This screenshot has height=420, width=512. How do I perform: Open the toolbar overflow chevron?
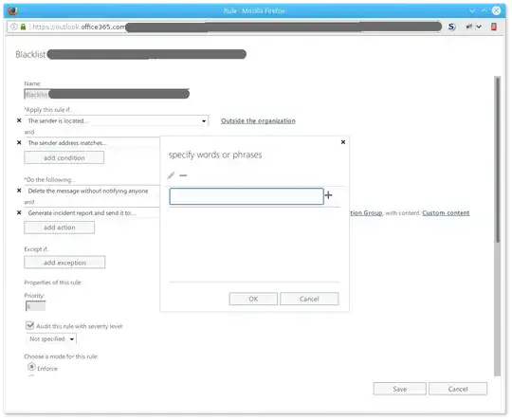coord(479,27)
